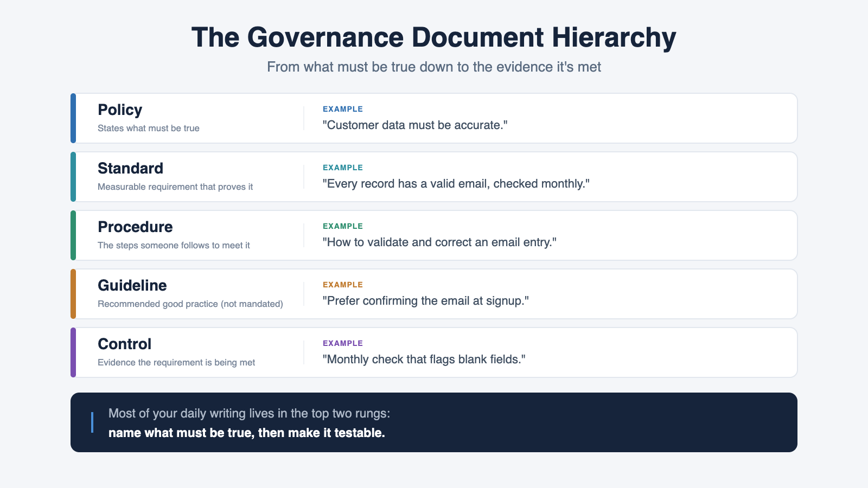
Task: Click the EXAMPLE label in the Procedure row
Action: click(x=343, y=226)
